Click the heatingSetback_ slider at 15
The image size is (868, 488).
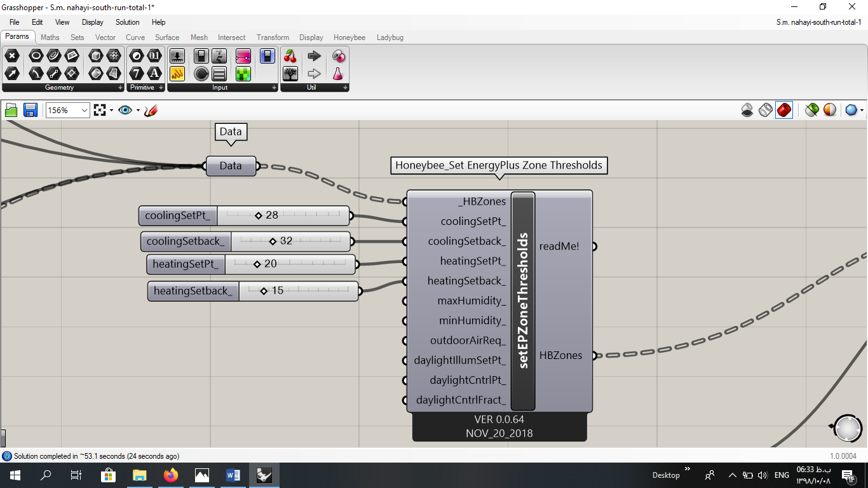coord(254,291)
